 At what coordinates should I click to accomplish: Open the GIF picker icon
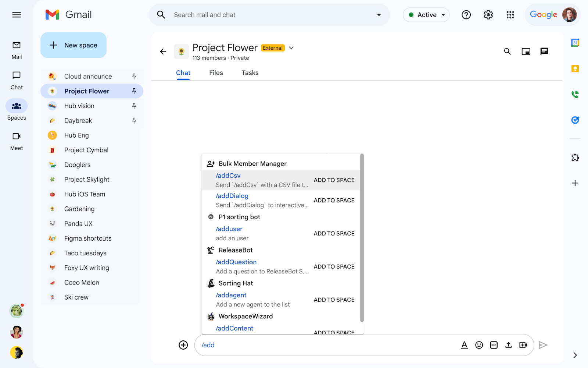494,345
